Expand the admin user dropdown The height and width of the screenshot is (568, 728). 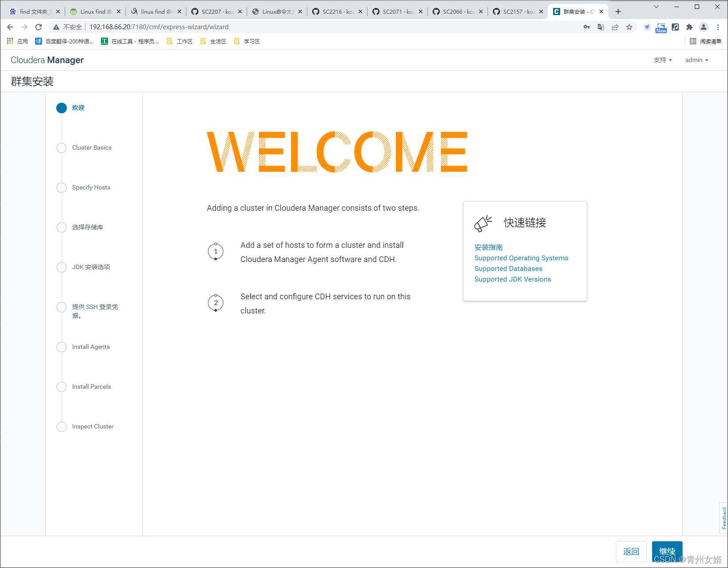click(697, 60)
